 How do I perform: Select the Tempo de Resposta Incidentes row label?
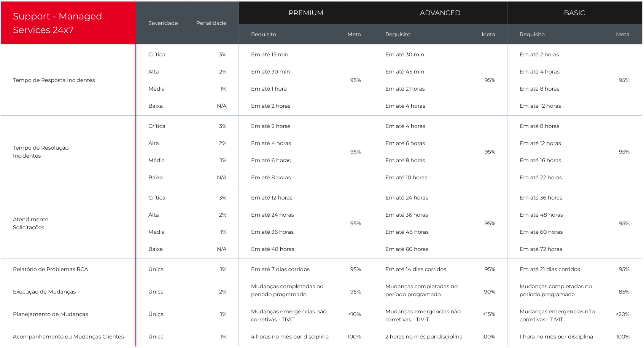54,80
